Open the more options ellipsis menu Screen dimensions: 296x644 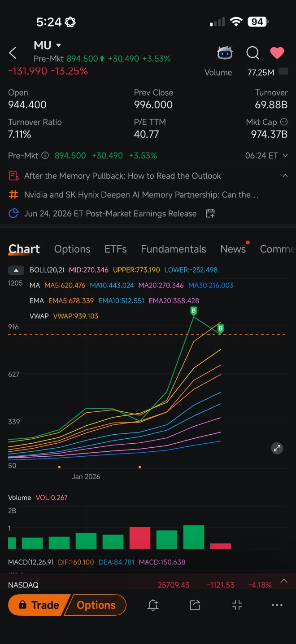277,605
